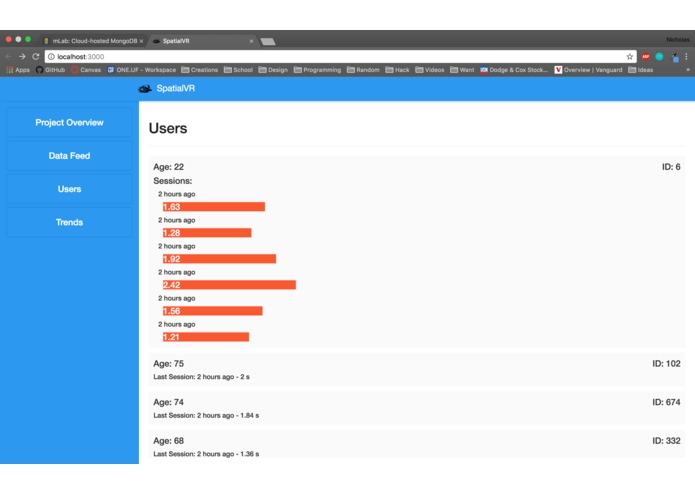The height and width of the screenshot is (494, 695).
Task: Click the ID: 6 label
Action: point(671,167)
